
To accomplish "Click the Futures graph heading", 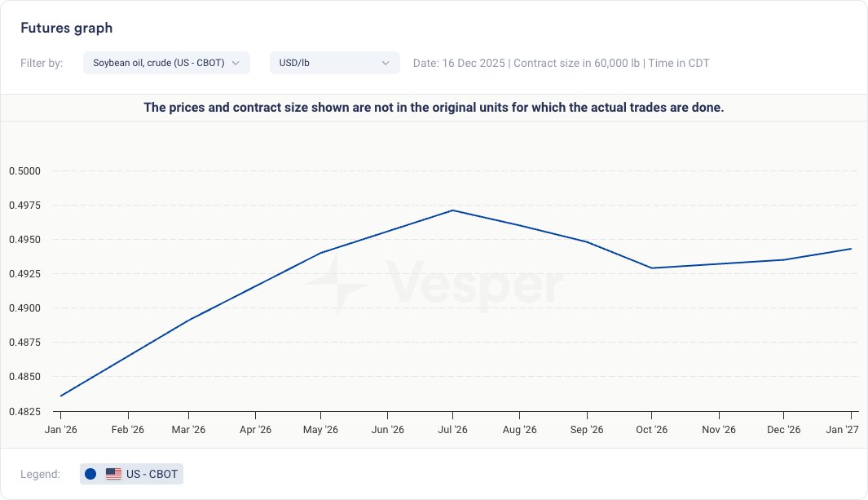I will [x=67, y=29].
